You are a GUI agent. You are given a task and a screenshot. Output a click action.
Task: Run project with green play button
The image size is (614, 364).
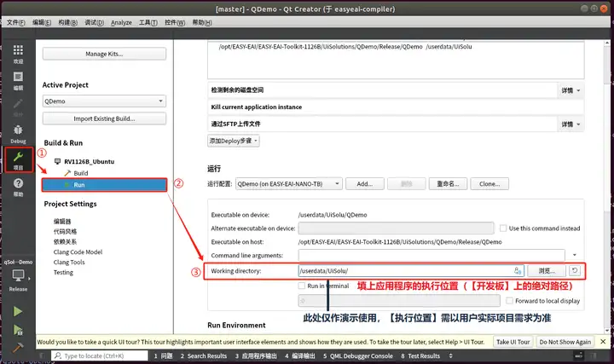pyautogui.click(x=18, y=311)
